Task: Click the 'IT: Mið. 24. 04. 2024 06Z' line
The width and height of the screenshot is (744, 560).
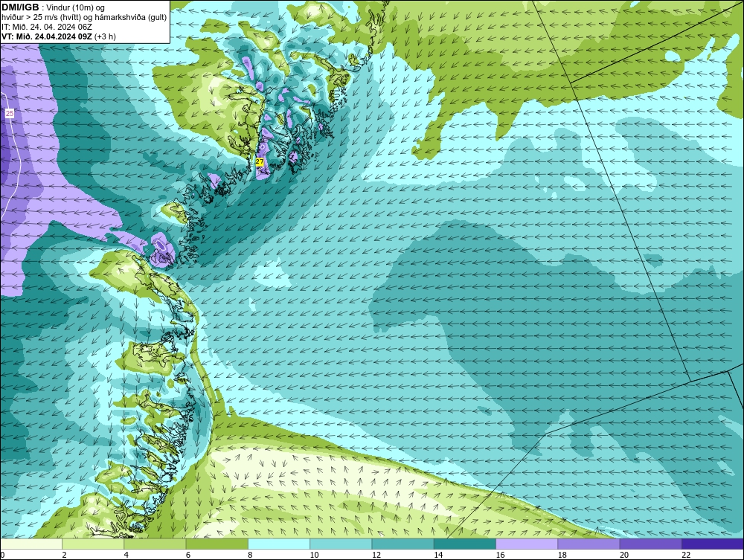Action: pos(46,27)
